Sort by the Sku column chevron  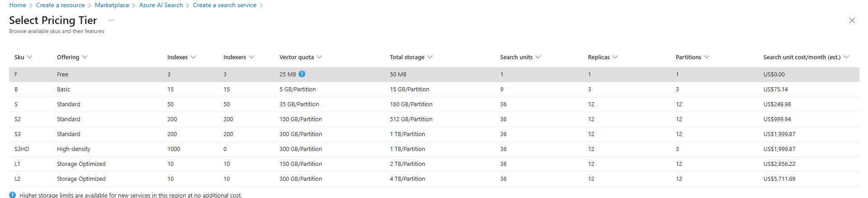30,57
